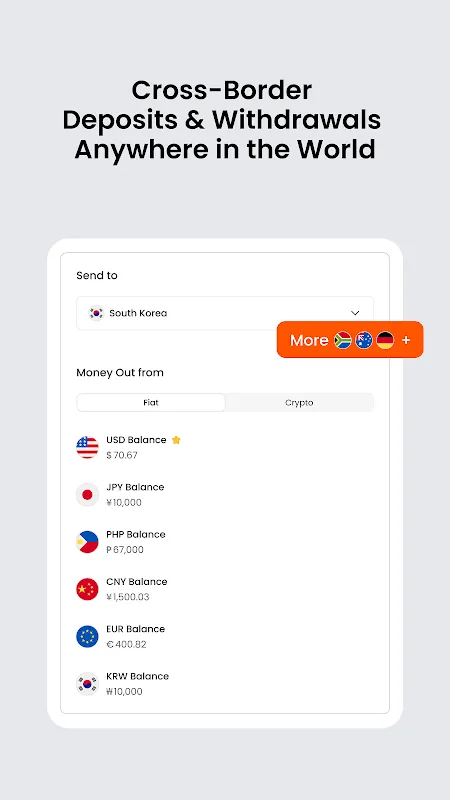This screenshot has width=450, height=800.
Task: Click the Philippines flag icon
Action: pyautogui.click(x=87, y=542)
